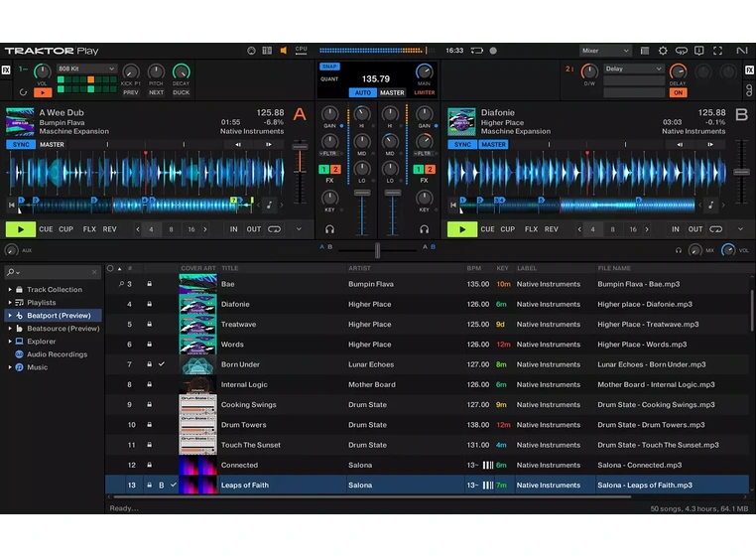Image resolution: width=756 pixels, height=558 pixels.
Task: Click Deck B music note key icon
Action: [x=711, y=206]
